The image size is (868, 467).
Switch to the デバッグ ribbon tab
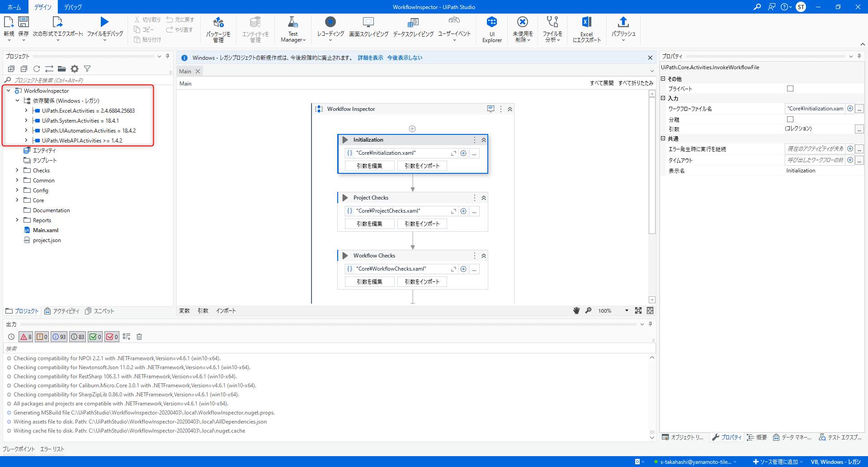[73, 7]
